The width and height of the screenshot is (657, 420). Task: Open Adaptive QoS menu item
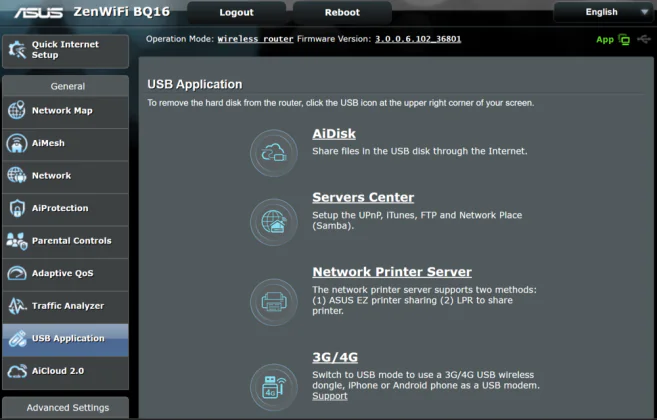click(x=65, y=273)
